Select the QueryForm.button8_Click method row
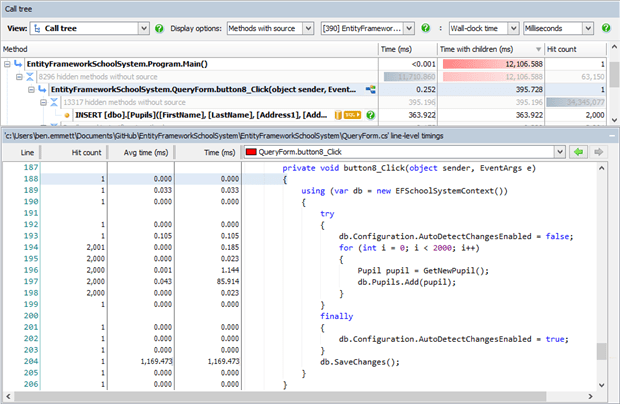The height and width of the screenshot is (404, 620). point(304,90)
